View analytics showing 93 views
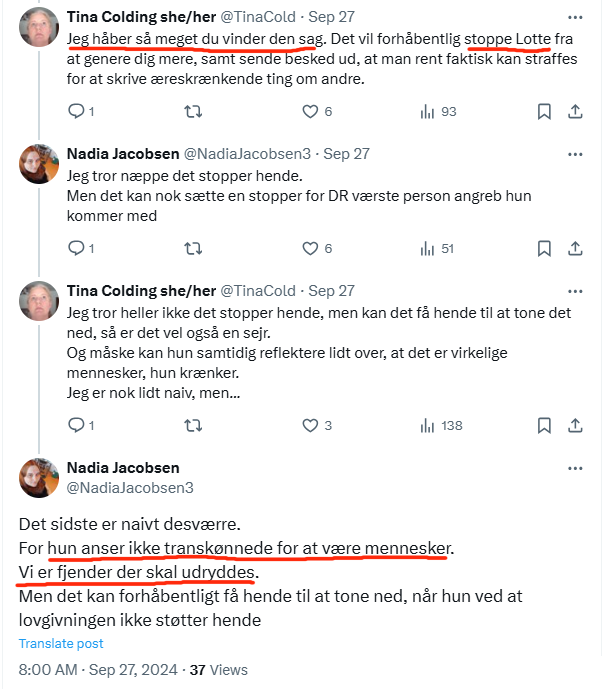The height and width of the screenshot is (689, 603). pyautogui.click(x=440, y=111)
